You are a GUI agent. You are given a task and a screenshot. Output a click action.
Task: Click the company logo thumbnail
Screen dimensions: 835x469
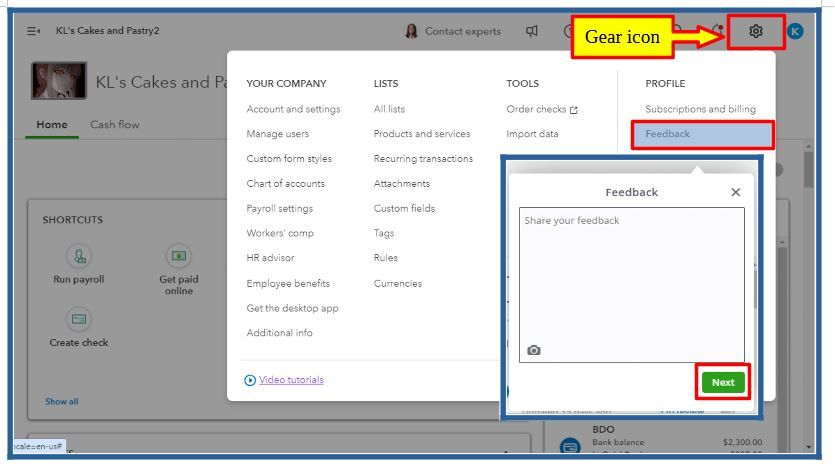59,80
